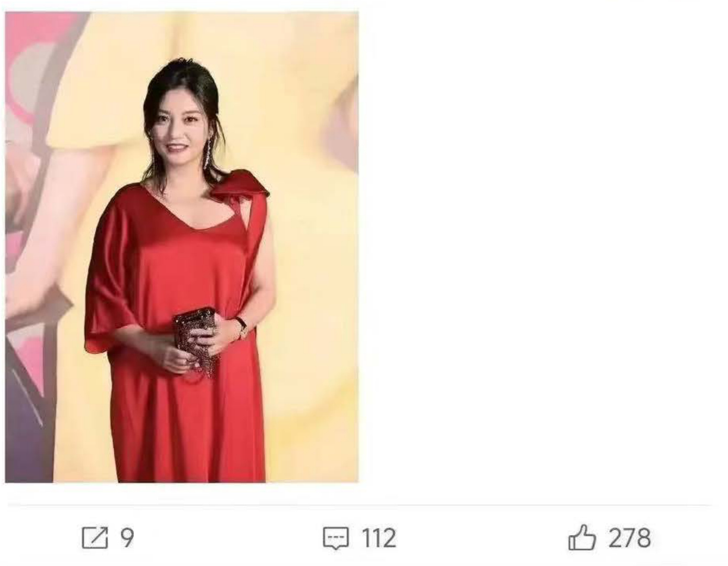Image resolution: width=728 pixels, height=566 pixels.
Task: Click the repost count 9
Action: 127,538
